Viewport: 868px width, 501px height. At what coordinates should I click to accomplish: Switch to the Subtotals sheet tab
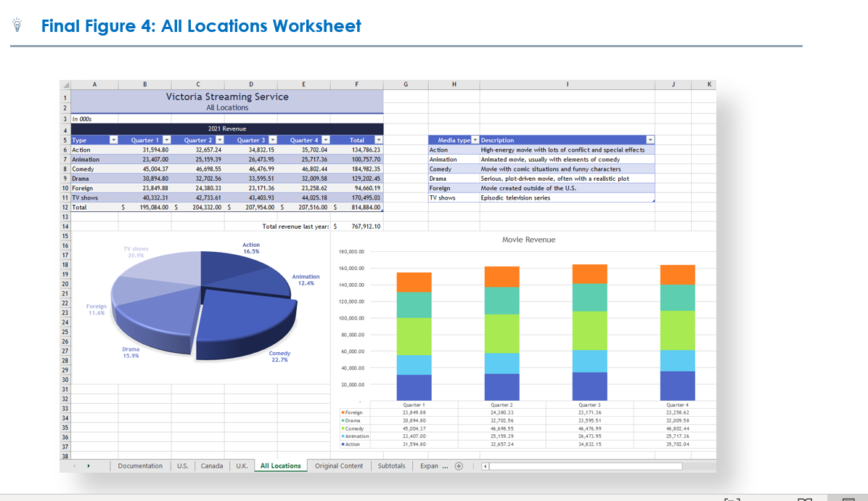click(x=391, y=466)
